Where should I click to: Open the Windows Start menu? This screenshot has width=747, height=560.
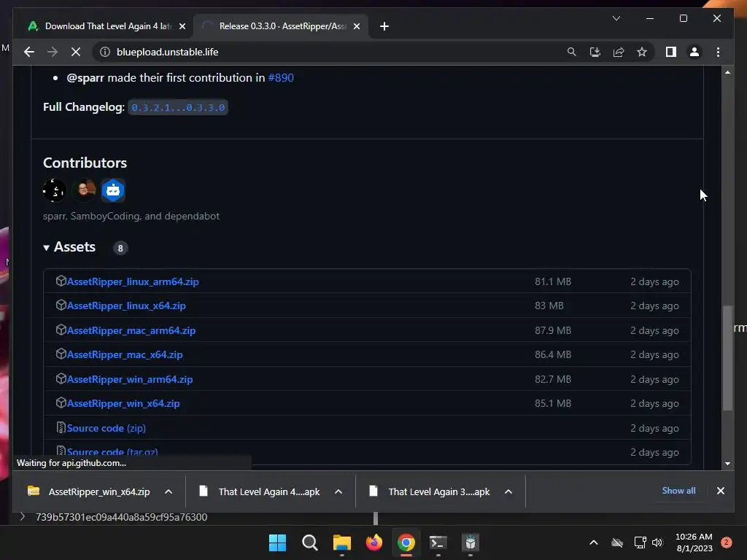(x=277, y=542)
